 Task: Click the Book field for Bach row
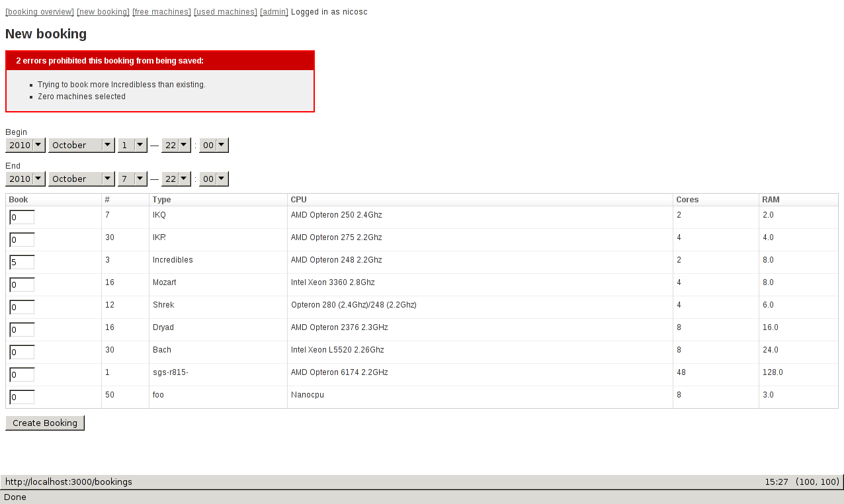click(22, 353)
